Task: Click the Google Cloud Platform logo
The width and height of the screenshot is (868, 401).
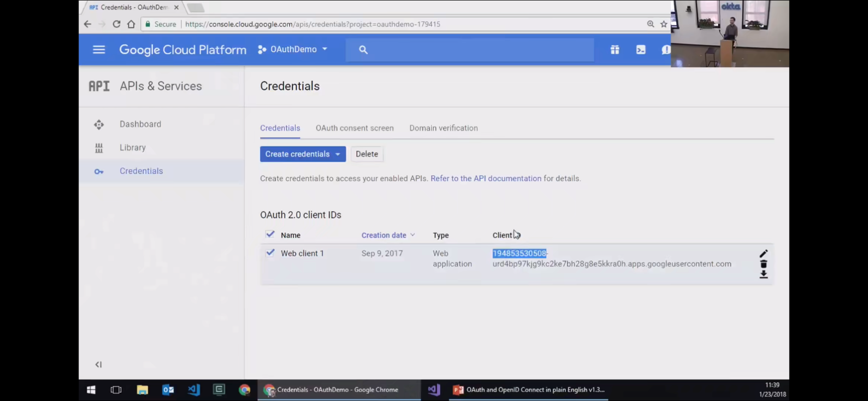Action: coord(183,49)
